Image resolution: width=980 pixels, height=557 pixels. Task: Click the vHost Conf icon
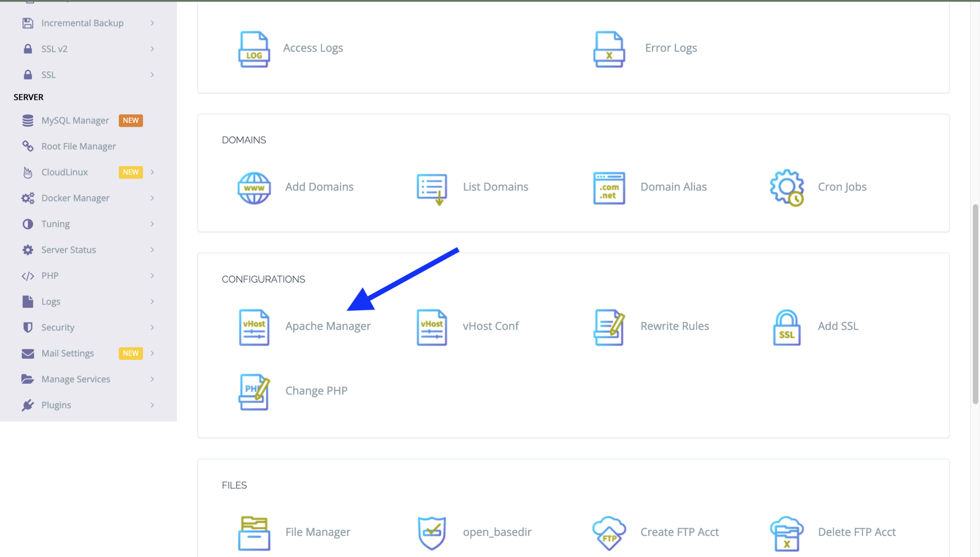431,327
